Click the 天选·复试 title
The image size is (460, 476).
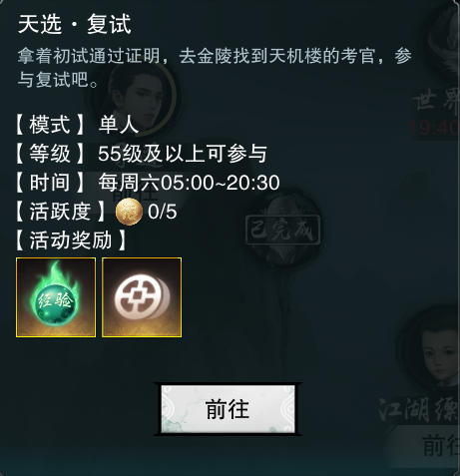coord(75,24)
